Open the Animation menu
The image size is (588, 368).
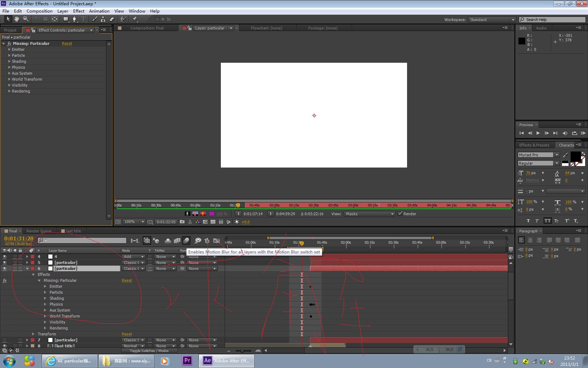99,11
